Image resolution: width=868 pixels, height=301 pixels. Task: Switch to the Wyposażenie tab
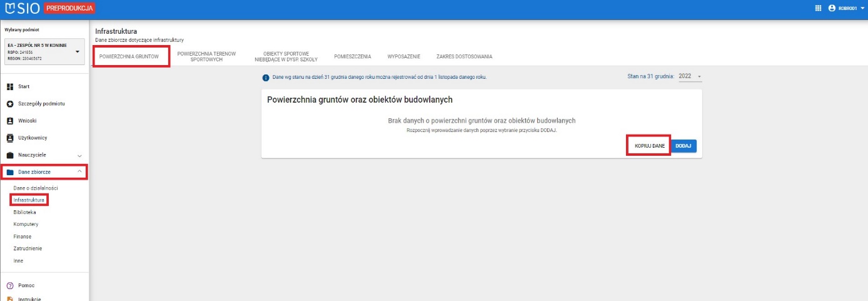coord(404,56)
